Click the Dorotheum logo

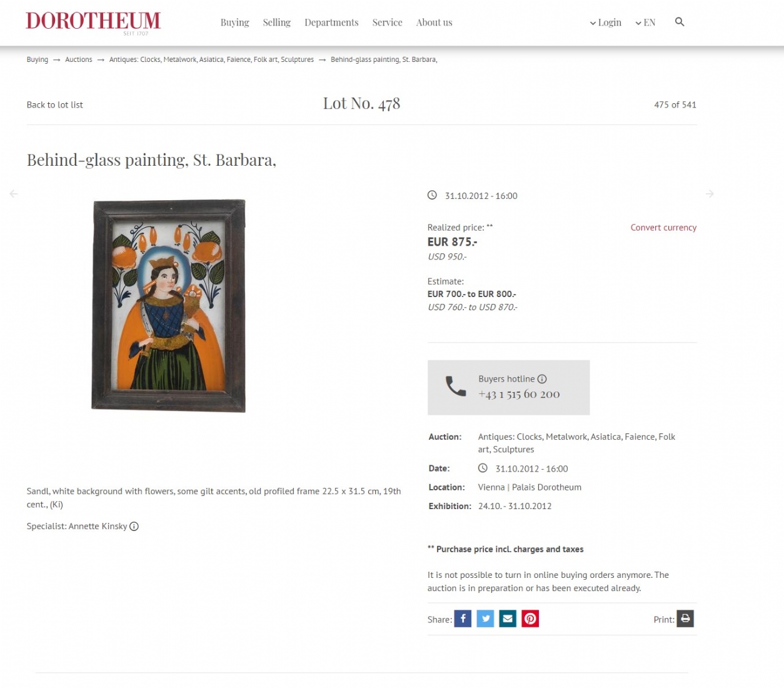[93, 23]
